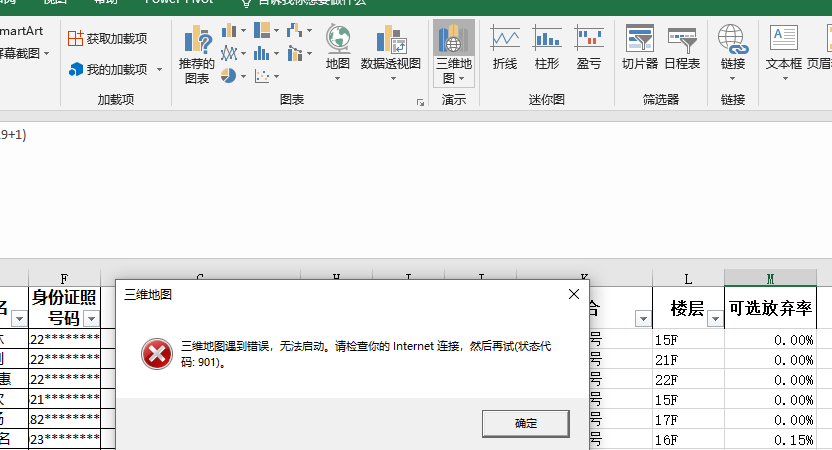Viewport: 832px width, 450px height.
Task: Open the 楼层 column filter dropdown
Action: [715, 318]
